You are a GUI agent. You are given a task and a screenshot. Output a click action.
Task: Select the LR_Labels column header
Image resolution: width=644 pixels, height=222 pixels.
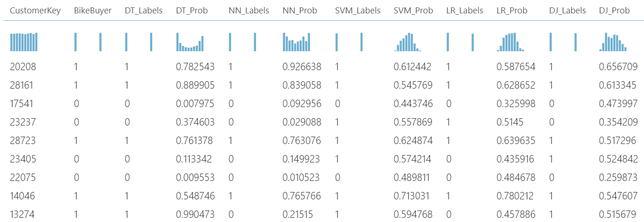point(465,11)
